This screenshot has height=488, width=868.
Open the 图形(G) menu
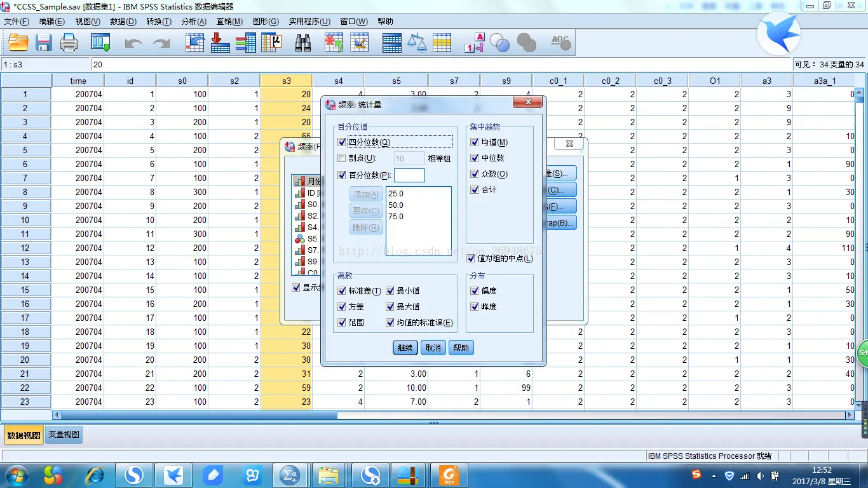(266, 22)
